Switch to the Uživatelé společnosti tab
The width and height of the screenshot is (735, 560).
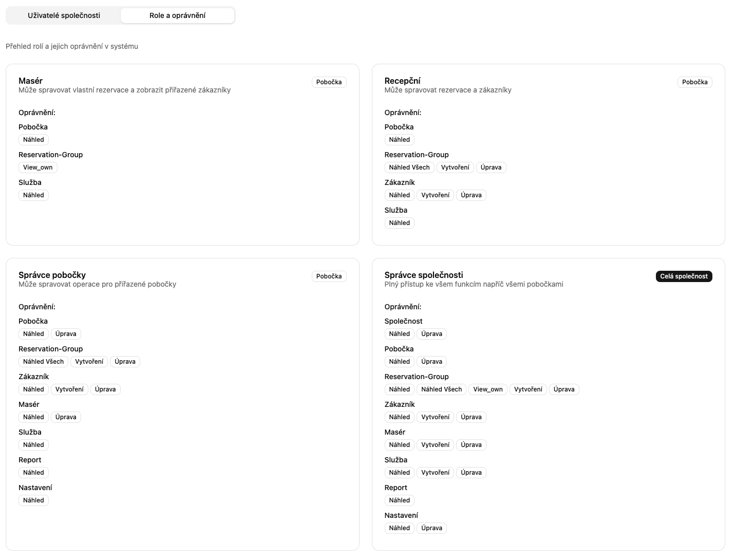[x=64, y=15]
